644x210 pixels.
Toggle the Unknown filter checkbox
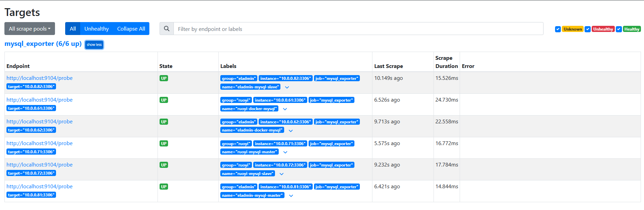[558, 29]
